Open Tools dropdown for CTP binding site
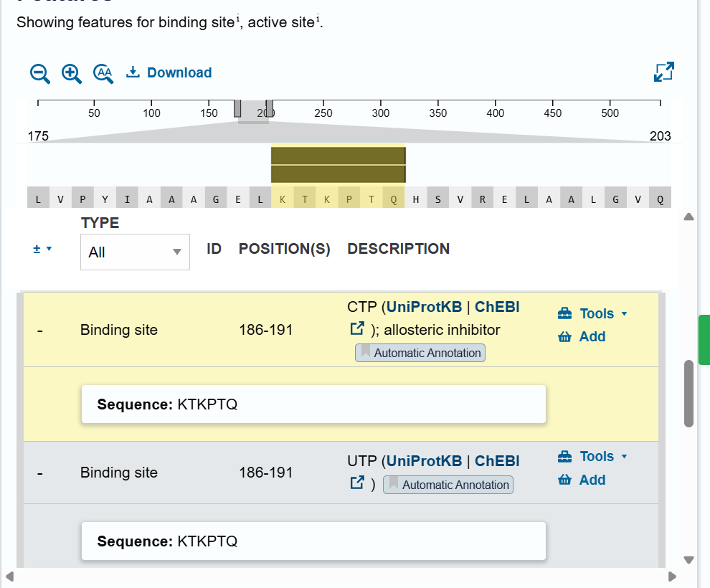This screenshot has width=710, height=588. 592,313
